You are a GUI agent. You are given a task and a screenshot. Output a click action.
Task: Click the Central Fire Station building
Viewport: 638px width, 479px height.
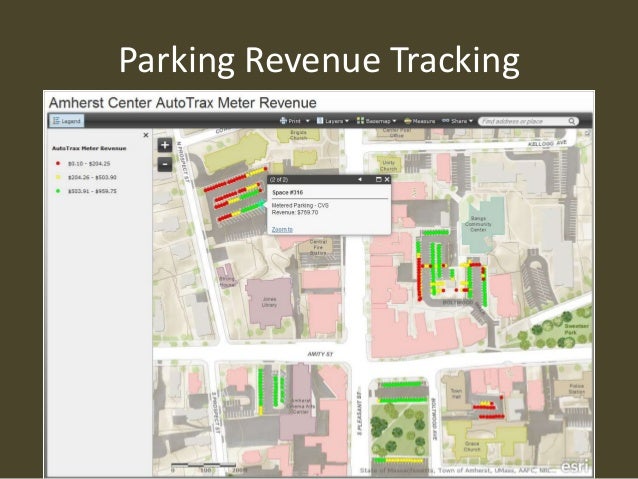(318, 247)
